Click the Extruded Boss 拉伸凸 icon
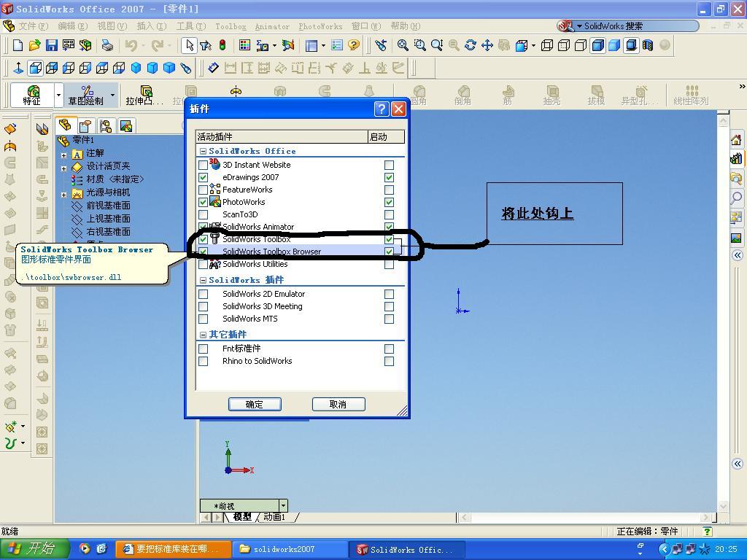 (144, 96)
